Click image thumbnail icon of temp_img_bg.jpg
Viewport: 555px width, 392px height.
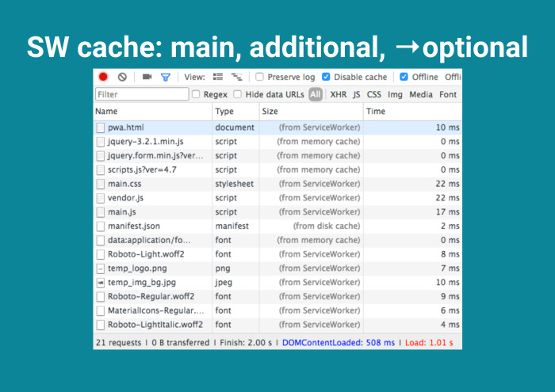coord(101,283)
